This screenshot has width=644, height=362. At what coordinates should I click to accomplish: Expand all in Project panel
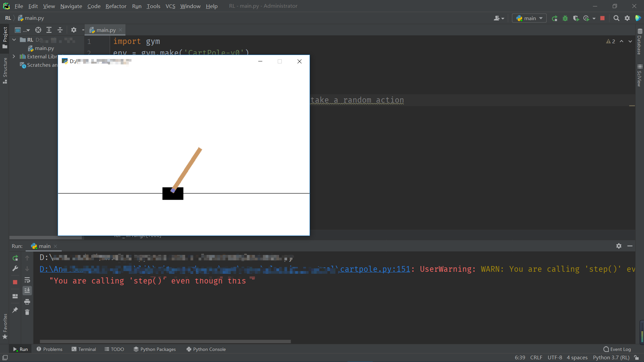(49, 30)
